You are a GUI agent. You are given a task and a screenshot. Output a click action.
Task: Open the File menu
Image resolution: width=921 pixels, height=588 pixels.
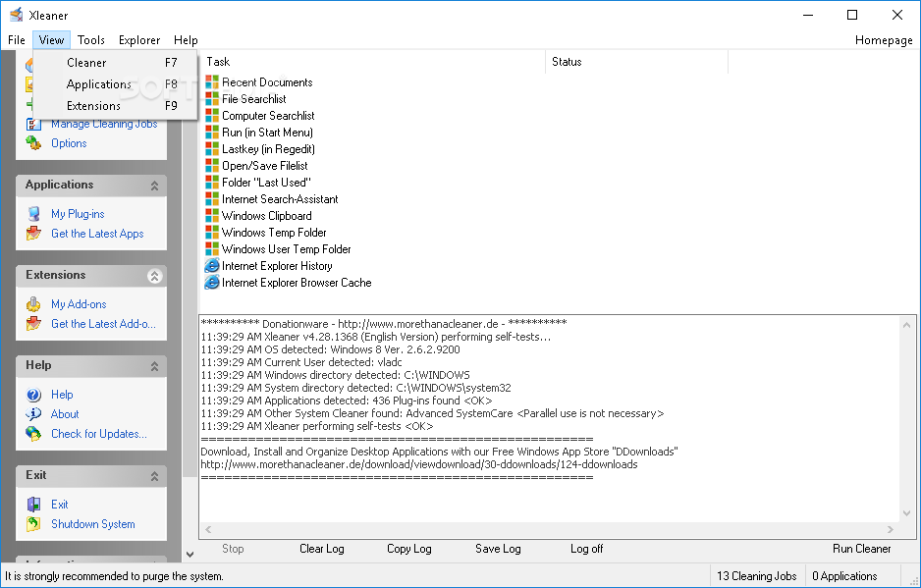tap(17, 40)
